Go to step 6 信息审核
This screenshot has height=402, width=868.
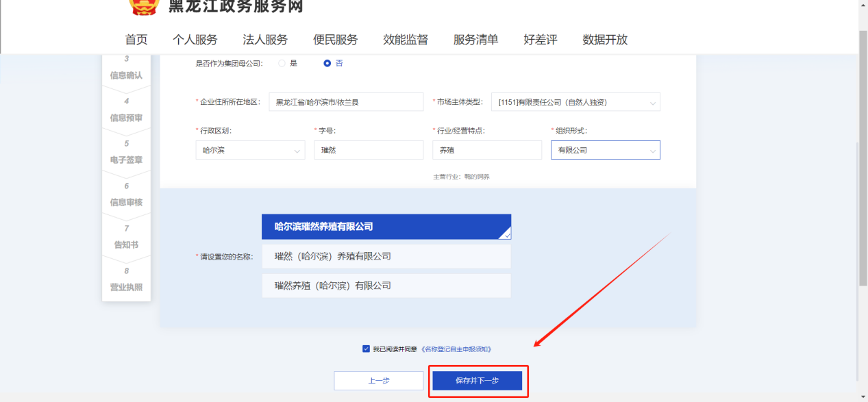click(x=126, y=195)
